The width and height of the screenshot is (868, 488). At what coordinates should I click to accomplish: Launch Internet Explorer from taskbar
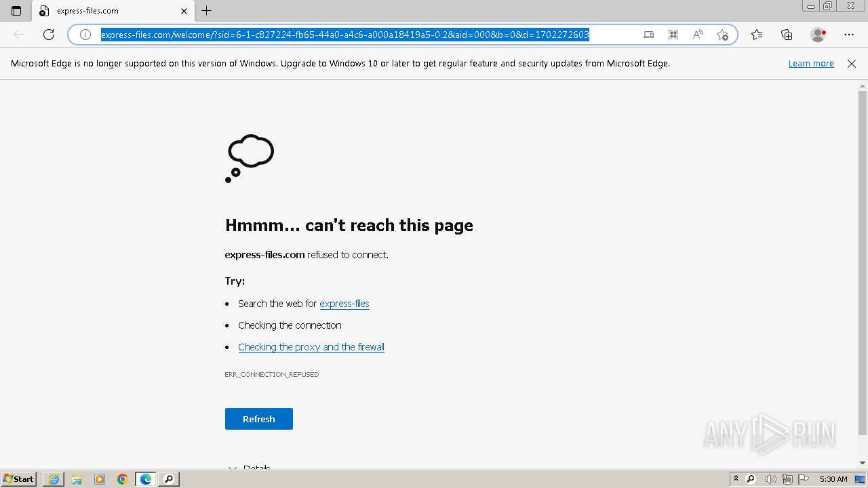pos(54,479)
